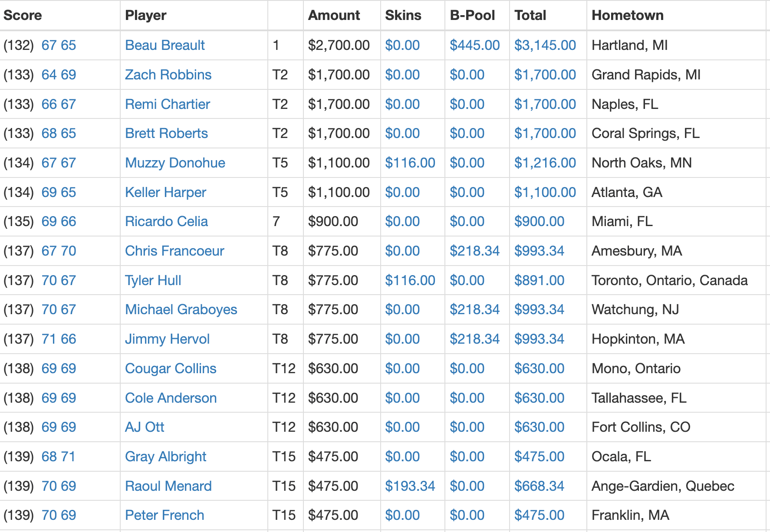Click Tyler Hull's $891.00 total
Screen dimensions: 770x532
[x=539, y=280]
